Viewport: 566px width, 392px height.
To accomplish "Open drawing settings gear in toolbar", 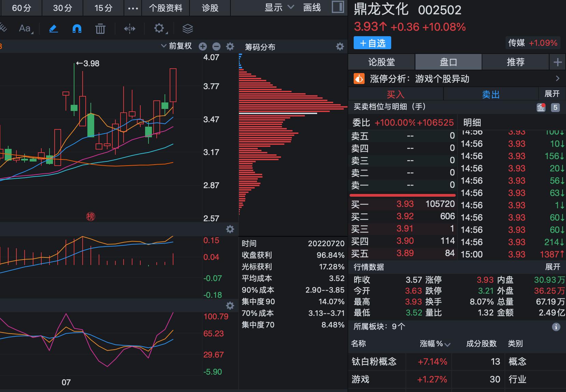I will 159,28.
